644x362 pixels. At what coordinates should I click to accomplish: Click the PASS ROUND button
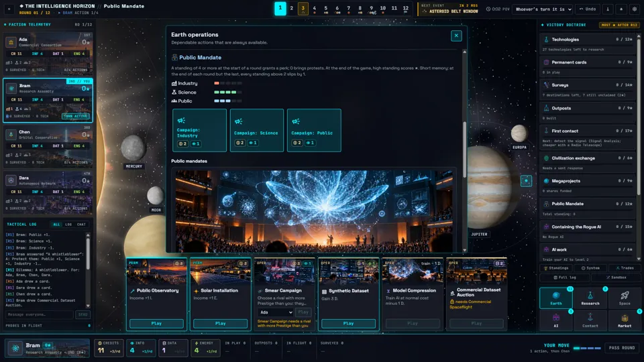[622, 348]
